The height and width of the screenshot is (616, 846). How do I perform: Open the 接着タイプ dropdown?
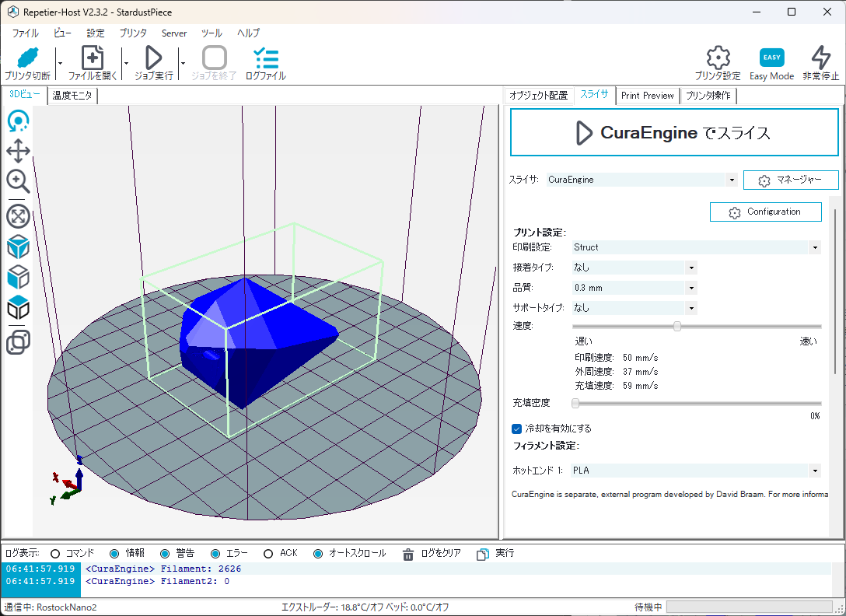[691, 268]
